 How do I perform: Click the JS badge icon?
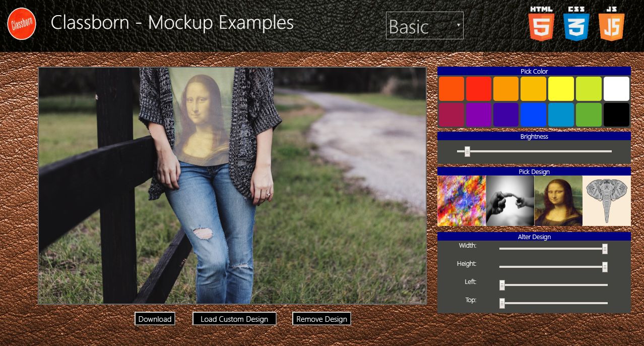[x=611, y=24]
